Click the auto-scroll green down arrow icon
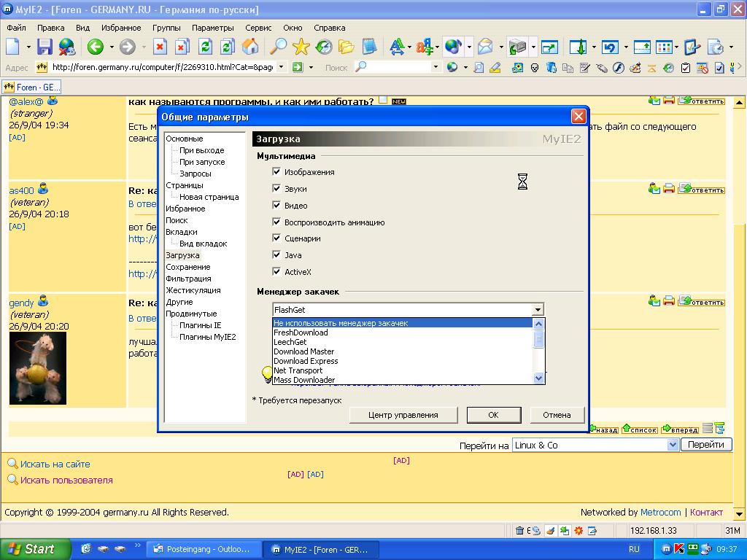The height and width of the screenshot is (560, 747). pyautogui.click(x=578, y=47)
